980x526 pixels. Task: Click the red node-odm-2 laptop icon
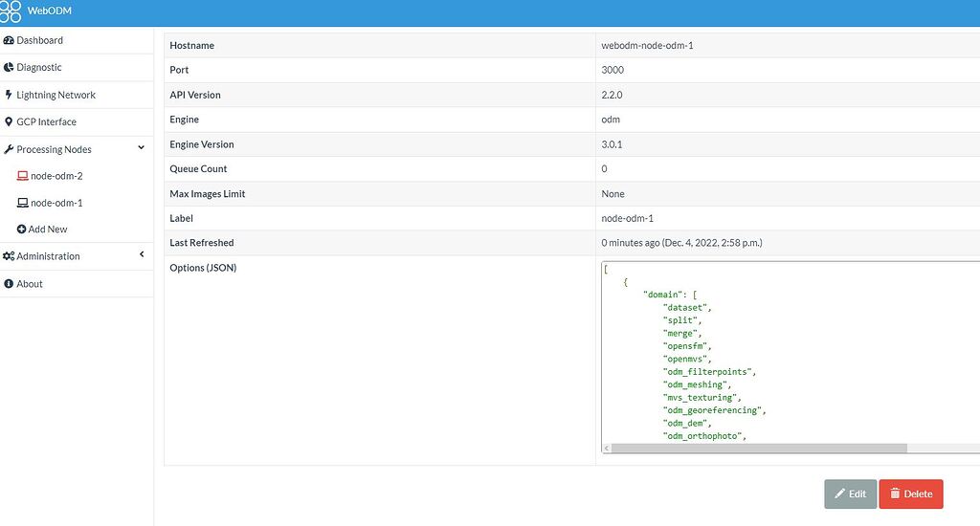point(22,176)
